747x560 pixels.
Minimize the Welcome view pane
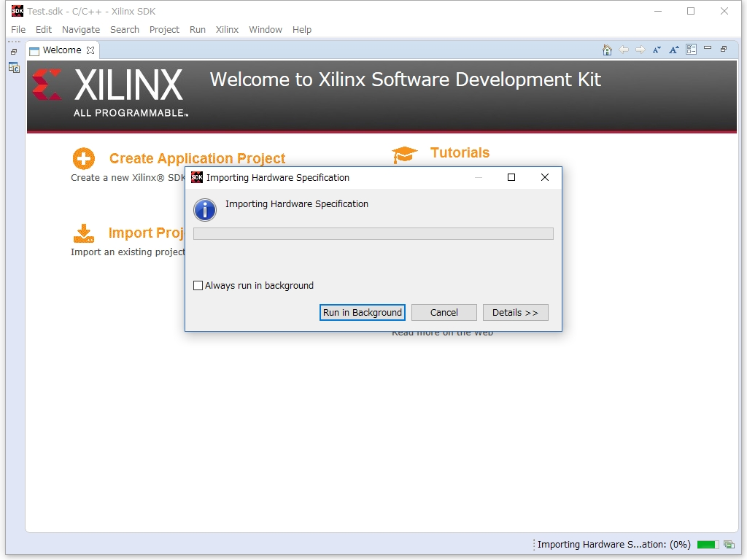click(x=708, y=48)
